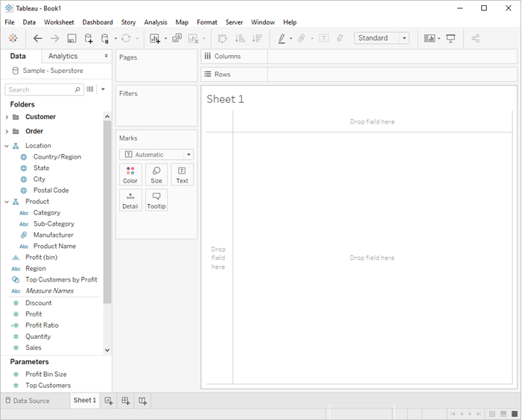
Task: Collapse the Location hierarchy
Action: pos(7,146)
